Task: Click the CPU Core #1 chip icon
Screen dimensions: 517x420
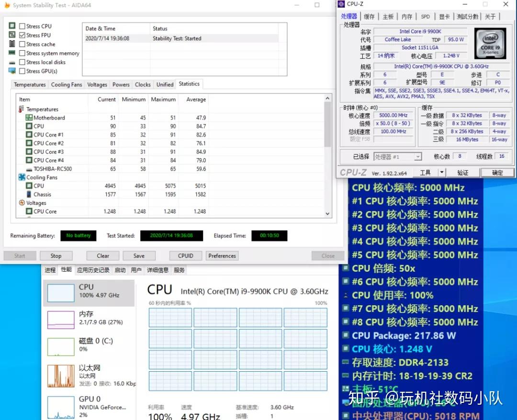Action: click(29, 135)
